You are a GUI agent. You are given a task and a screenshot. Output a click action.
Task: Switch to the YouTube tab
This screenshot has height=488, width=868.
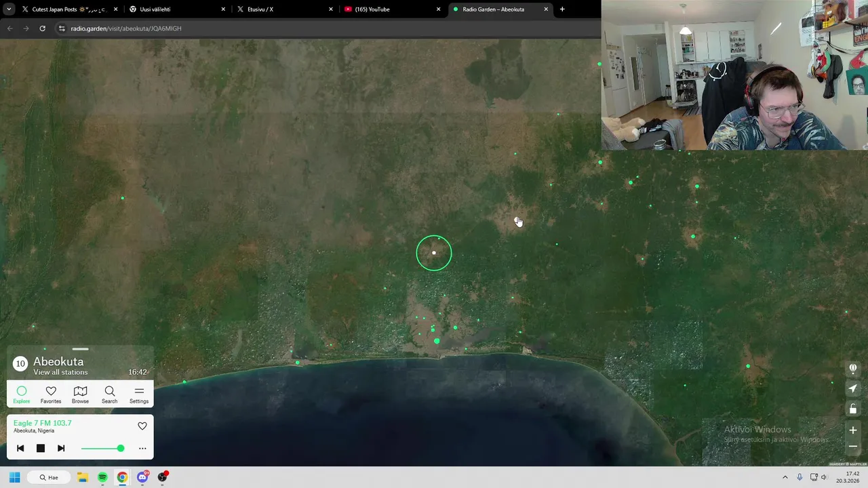pyautogui.click(x=392, y=9)
